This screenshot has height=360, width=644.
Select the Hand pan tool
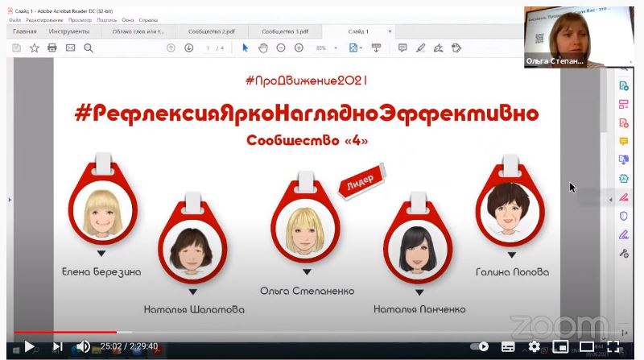[x=262, y=48]
